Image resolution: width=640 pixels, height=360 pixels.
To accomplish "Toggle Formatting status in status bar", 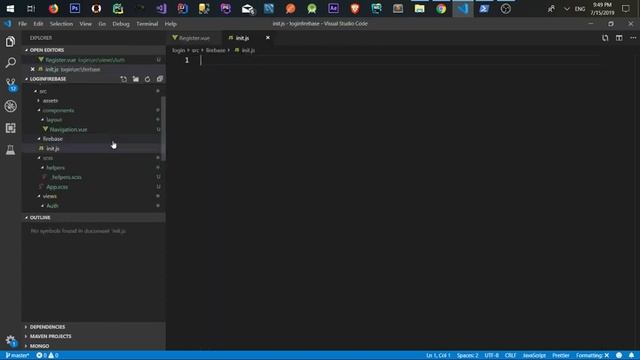I will click(592, 356).
